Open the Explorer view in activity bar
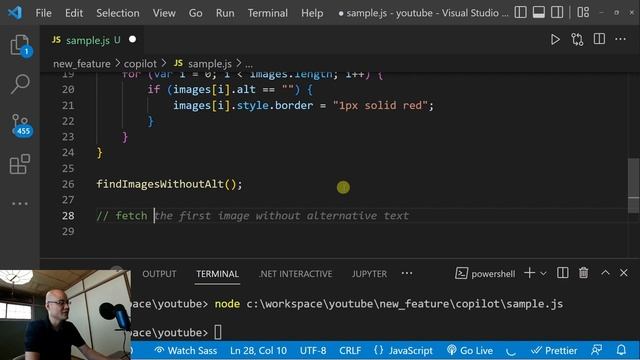The height and width of the screenshot is (360, 640). click(x=20, y=45)
